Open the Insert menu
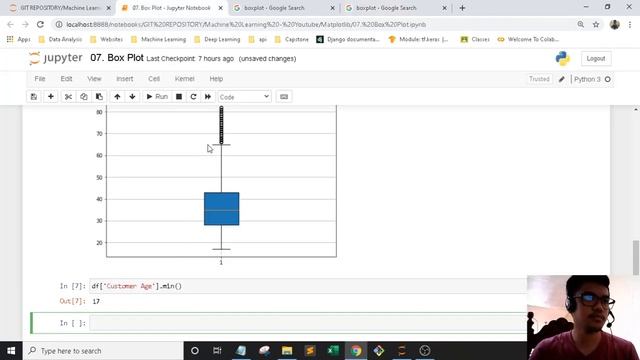Screen dimensions: 640x360 [x=124, y=79]
